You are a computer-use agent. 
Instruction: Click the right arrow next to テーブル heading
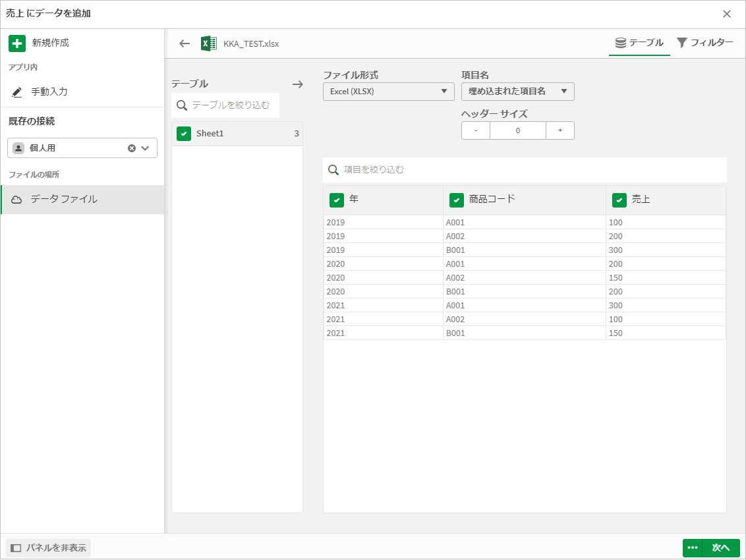[298, 84]
